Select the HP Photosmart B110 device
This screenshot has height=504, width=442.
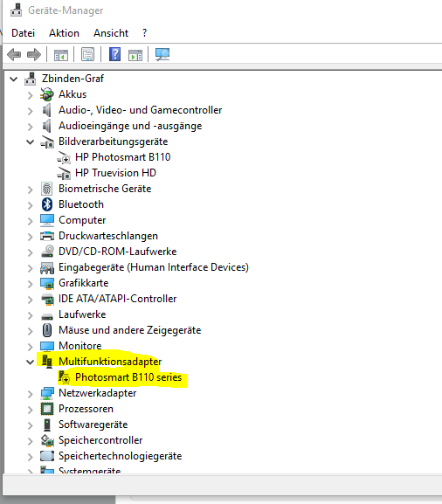pyautogui.click(x=123, y=157)
